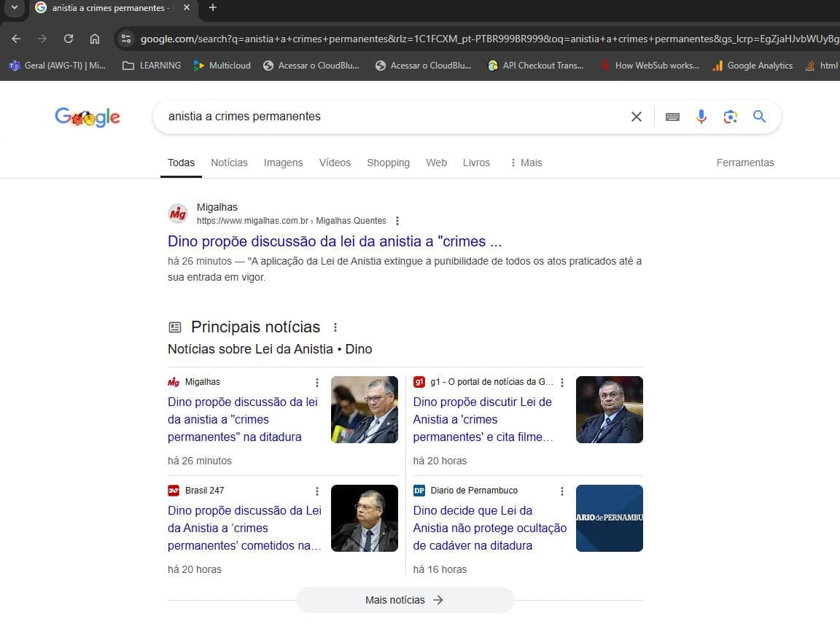This screenshot has width=840, height=632.
Task: Open the g1 news card thumbnail photo
Action: coord(610,410)
